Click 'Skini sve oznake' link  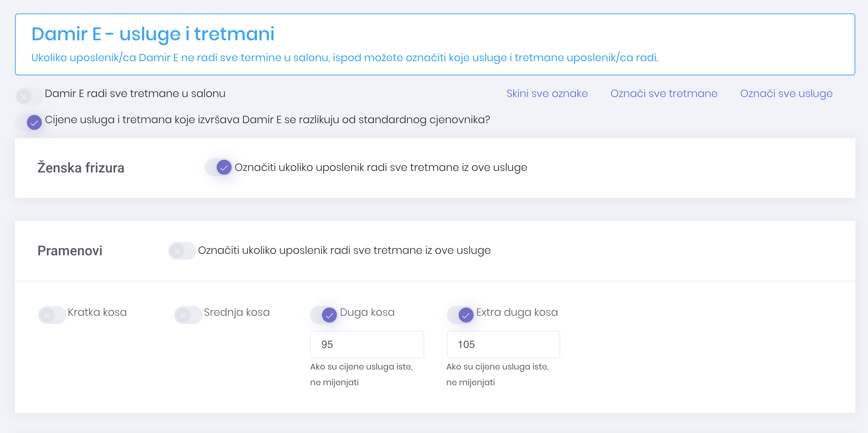547,93
